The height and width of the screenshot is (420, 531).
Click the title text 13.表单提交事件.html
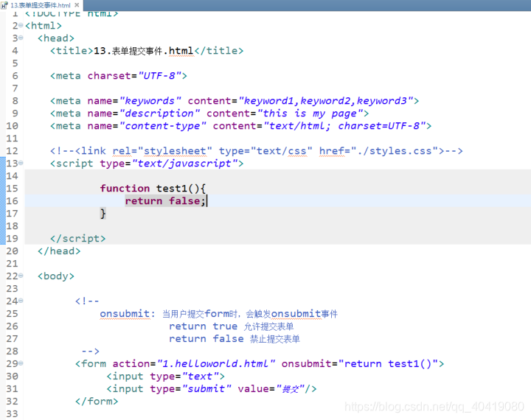pos(143,51)
